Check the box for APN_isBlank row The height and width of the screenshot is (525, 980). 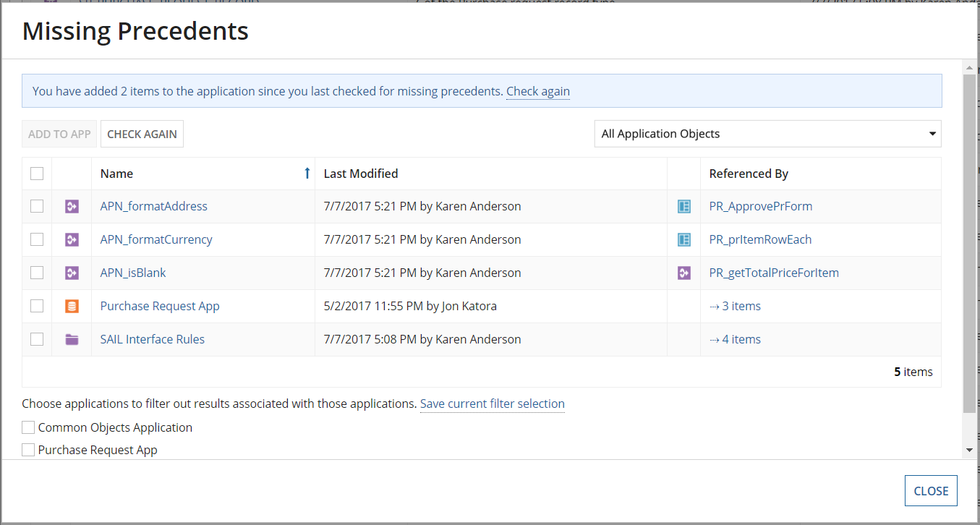(x=37, y=273)
